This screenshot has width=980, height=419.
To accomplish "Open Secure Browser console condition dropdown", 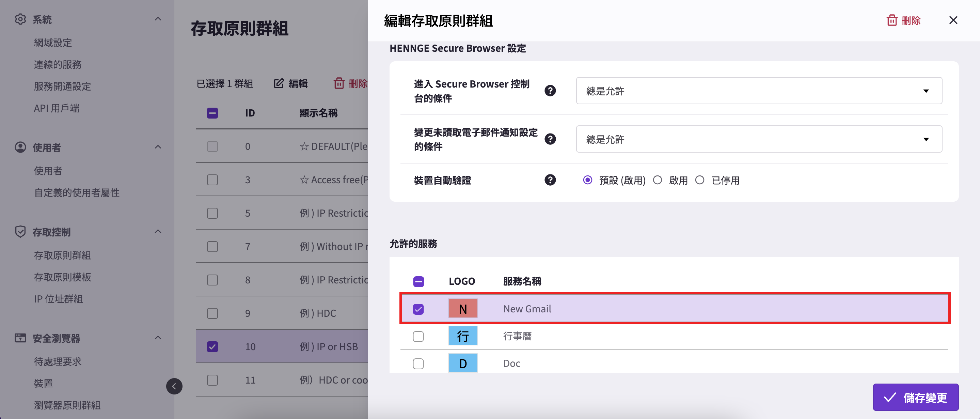I will click(759, 91).
